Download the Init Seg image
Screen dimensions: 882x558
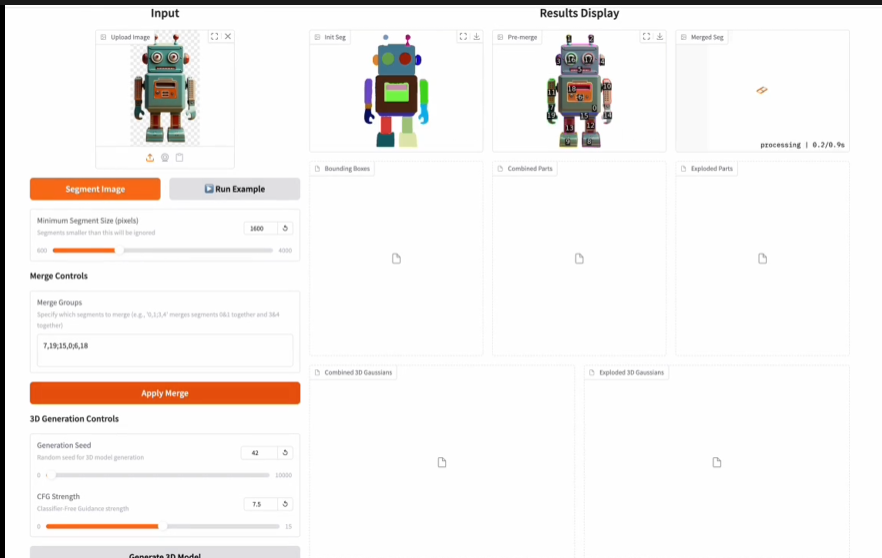(x=476, y=36)
